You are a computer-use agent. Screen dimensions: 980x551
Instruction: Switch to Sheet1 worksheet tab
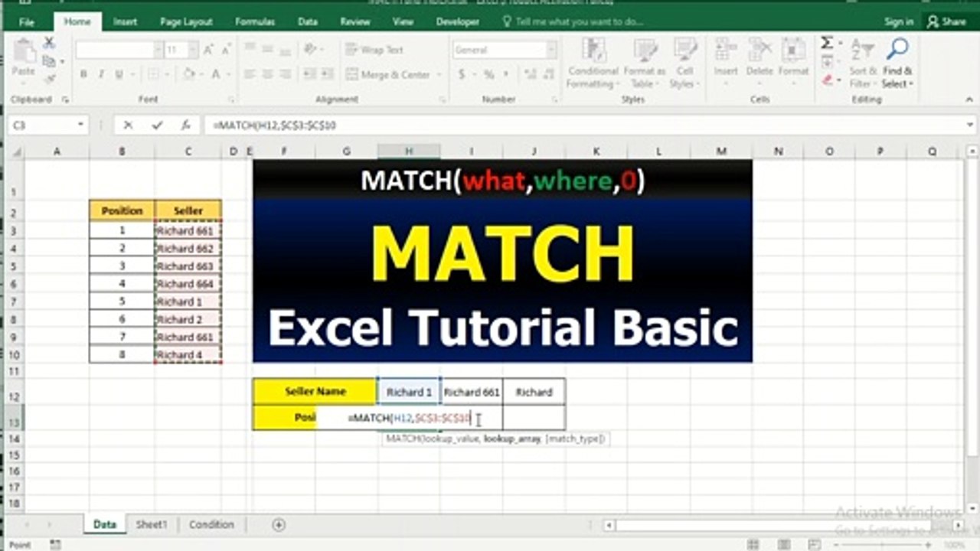[151, 524]
